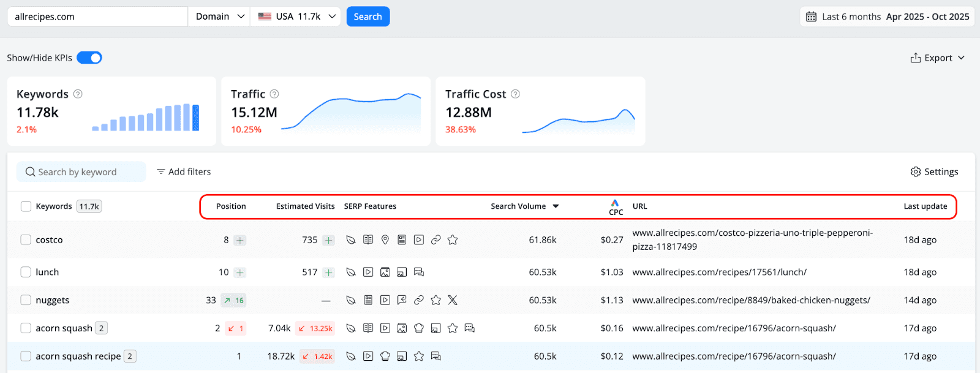Click the help icon next to Keywords KPI

coord(78,94)
